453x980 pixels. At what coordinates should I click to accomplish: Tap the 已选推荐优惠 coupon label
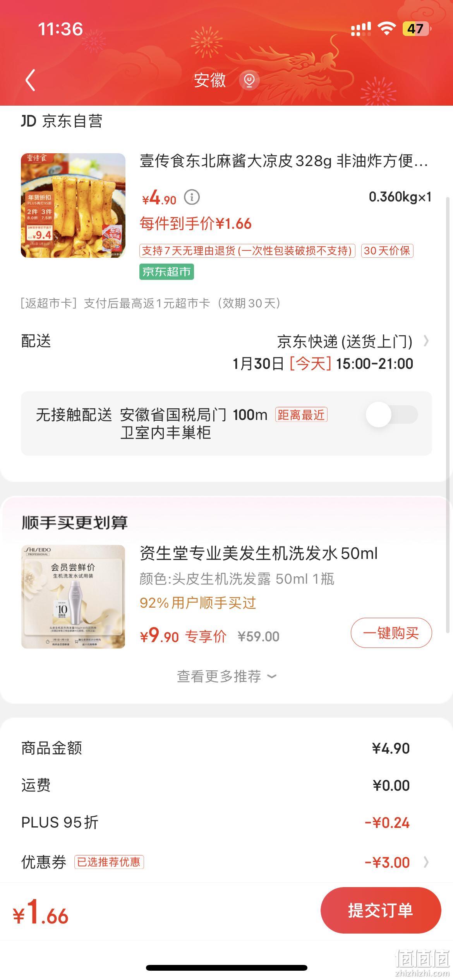[109, 862]
